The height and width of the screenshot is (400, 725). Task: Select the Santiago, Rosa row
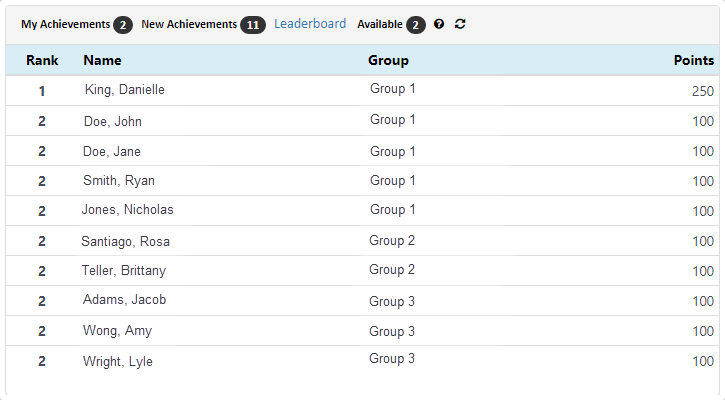coord(362,240)
